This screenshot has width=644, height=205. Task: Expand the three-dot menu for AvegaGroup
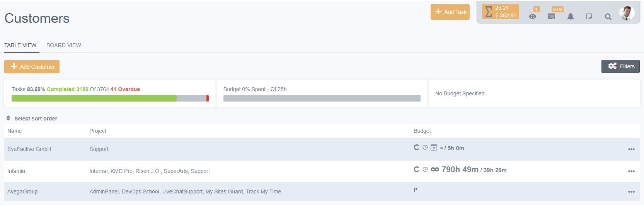tap(631, 192)
